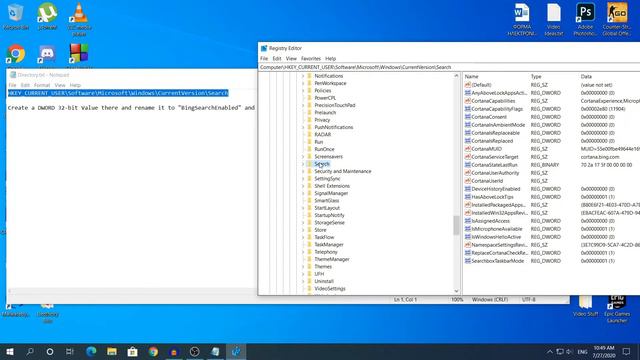The width and height of the screenshot is (640, 360).
Task: Open the File menu in Registry Editor
Action: click(264, 59)
